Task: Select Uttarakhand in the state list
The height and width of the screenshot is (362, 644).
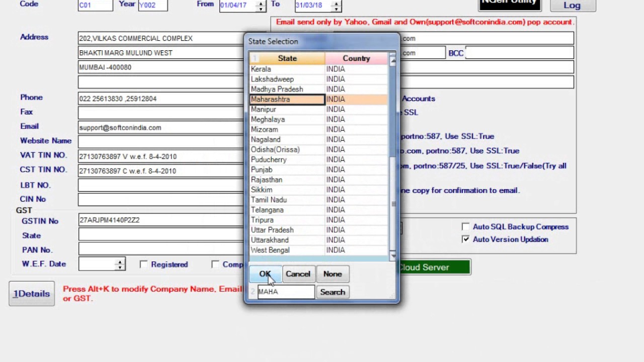Action: [287, 240]
